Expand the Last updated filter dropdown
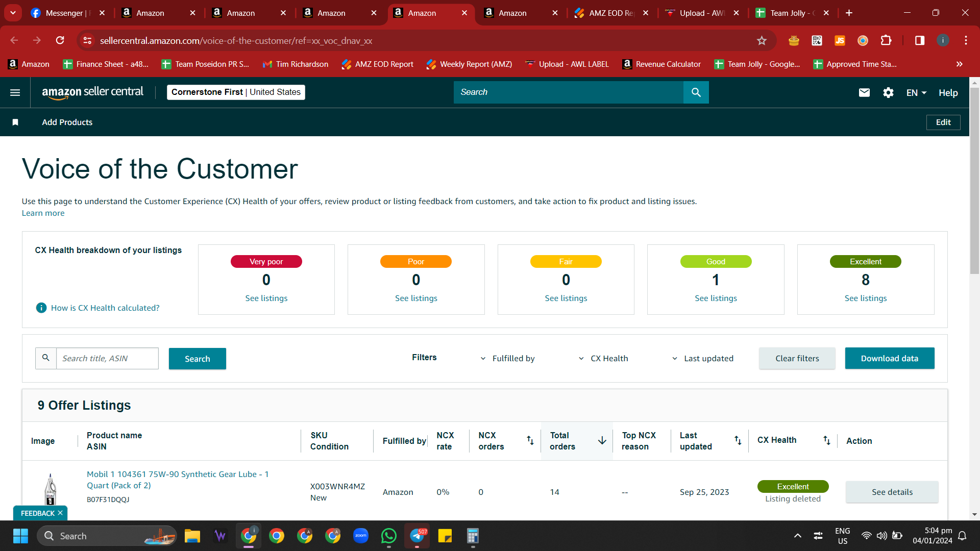The width and height of the screenshot is (980, 551). tap(703, 358)
